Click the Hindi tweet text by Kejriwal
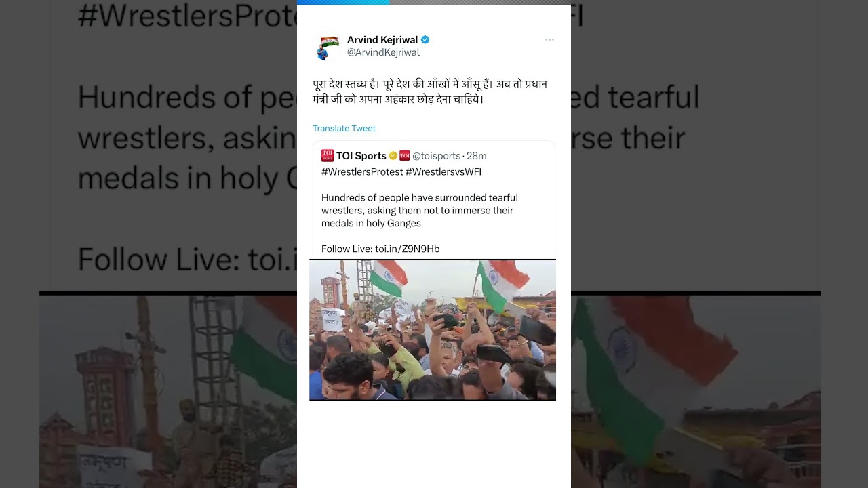 tap(430, 91)
